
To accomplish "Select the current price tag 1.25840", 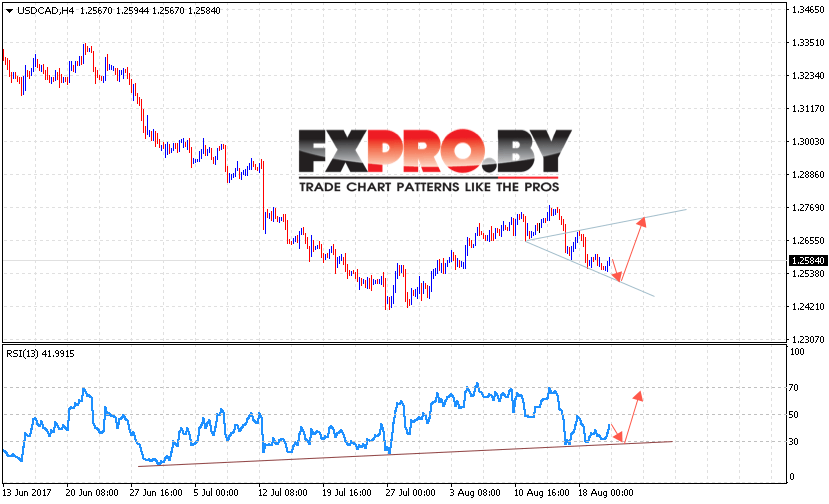I will click(807, 260).
